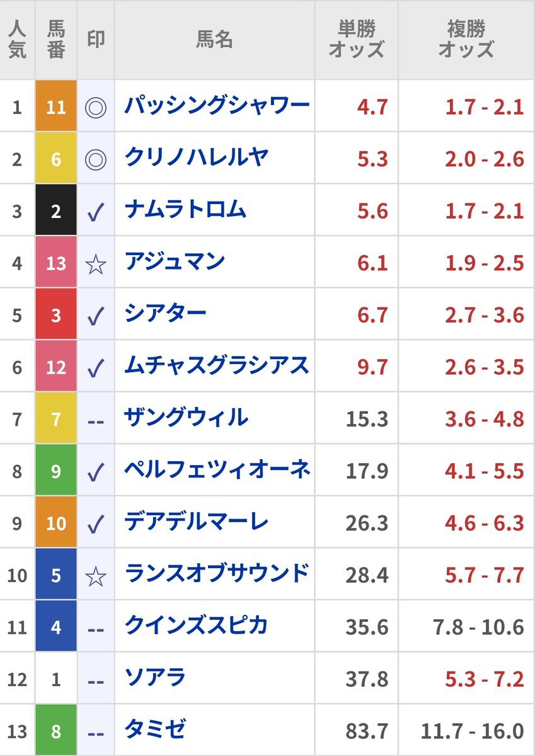Screen dimensions: 535x756
Task: Sort by the 単勝オッズ column header
Action: coord(356,39)
